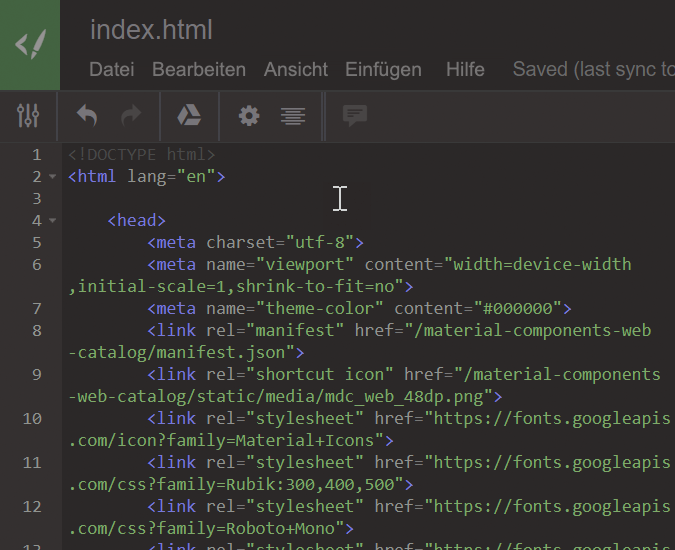
Task: Open the Google Drive icon
Action: pos(189,115)
